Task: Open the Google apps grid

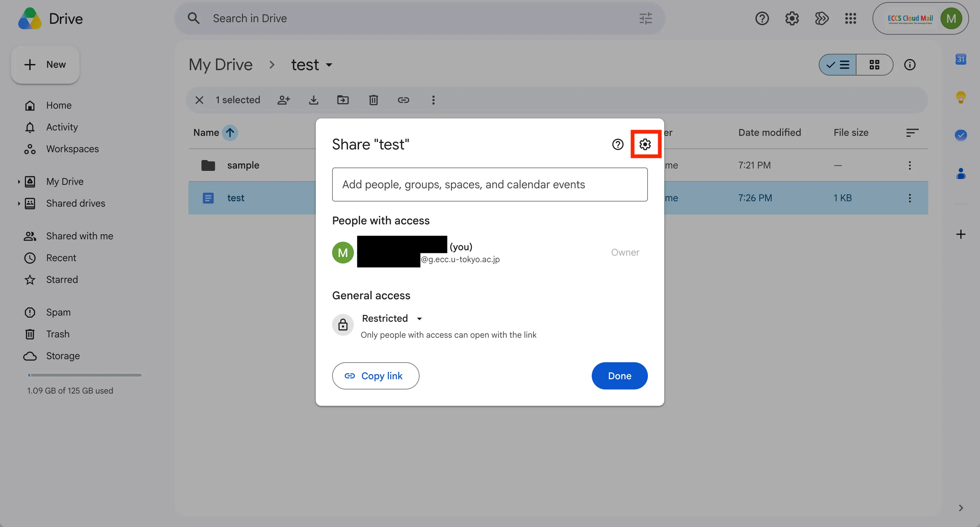Action: pyautogui.click(x=851, y=18)
